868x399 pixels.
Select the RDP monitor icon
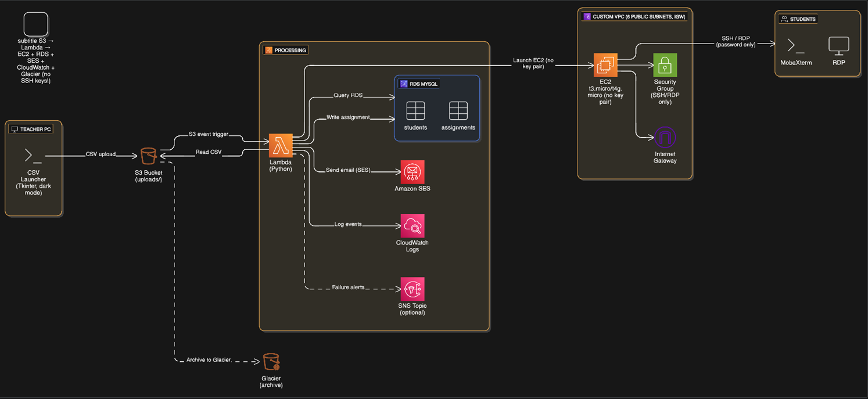pos(839,45)
